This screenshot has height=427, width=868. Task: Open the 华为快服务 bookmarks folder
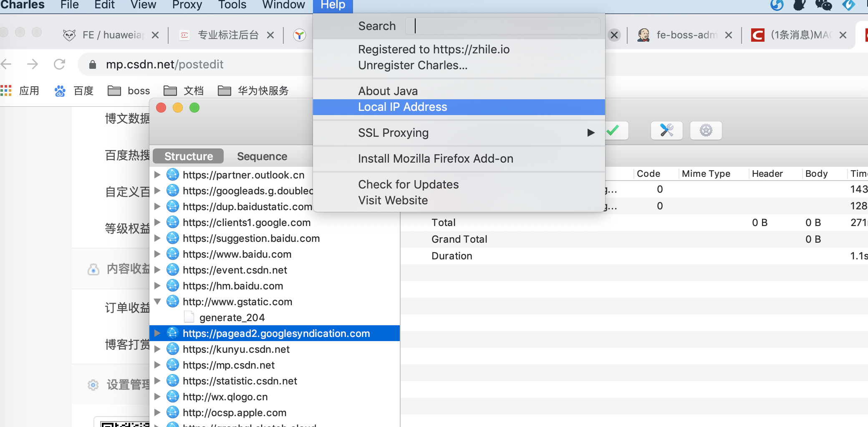253,90
